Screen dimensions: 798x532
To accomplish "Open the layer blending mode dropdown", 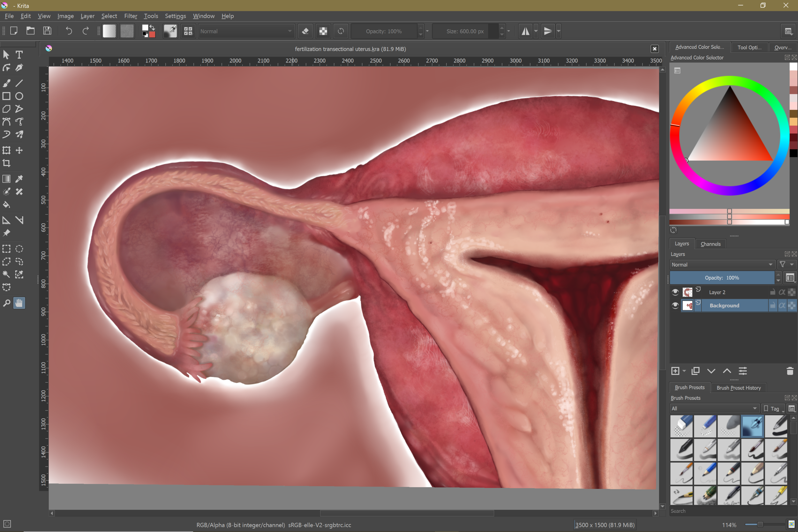I will [x=722, y=265].
